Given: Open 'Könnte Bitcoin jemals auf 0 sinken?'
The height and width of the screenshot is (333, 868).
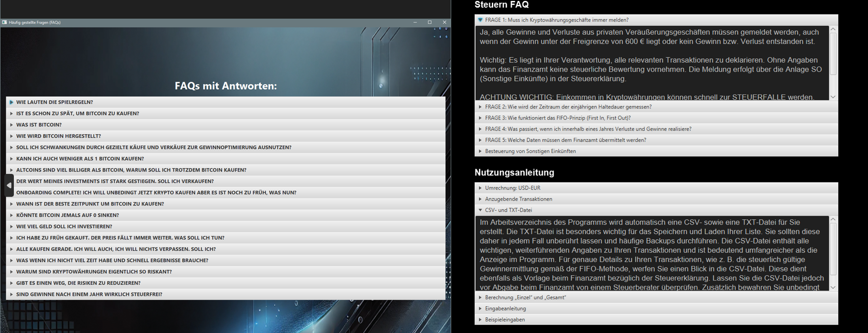Looking at the screenshot, I should [226, 215].
